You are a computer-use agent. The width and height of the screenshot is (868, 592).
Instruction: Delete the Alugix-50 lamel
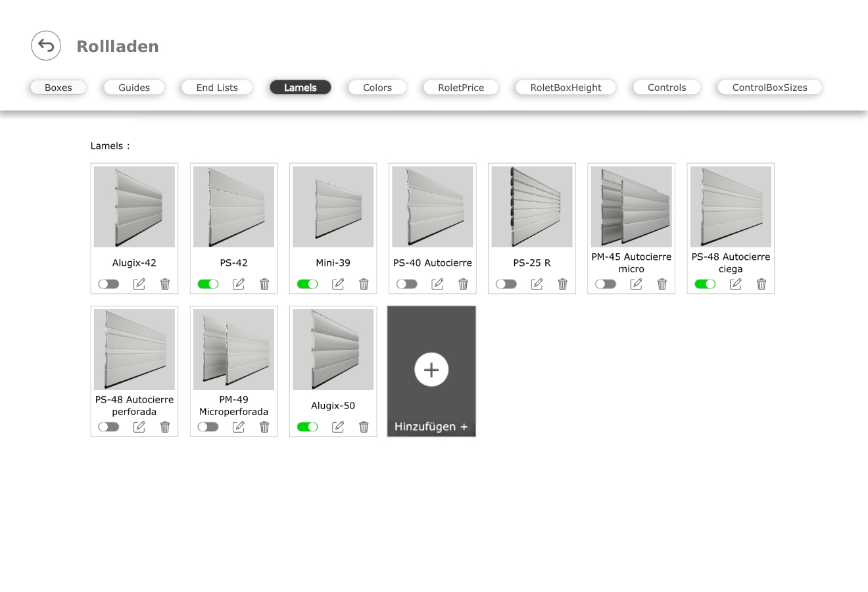point(364,427)
